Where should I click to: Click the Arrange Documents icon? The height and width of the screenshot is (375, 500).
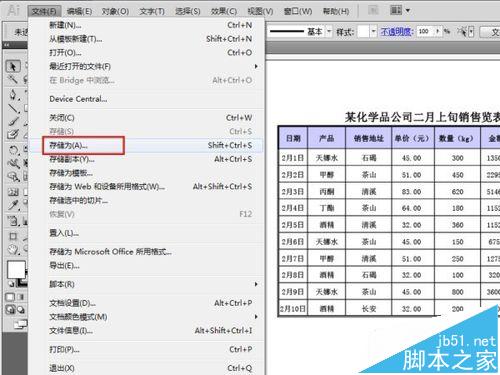[396, 11]
